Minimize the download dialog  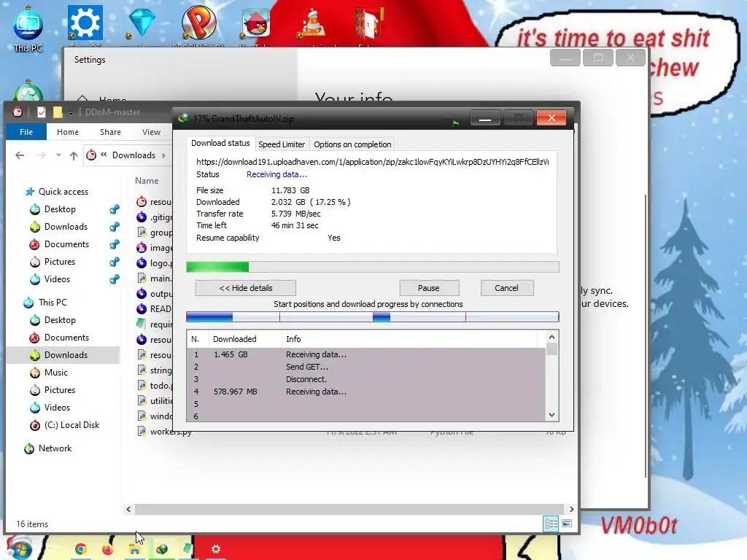pyautogui.click(x=485, y=118)
